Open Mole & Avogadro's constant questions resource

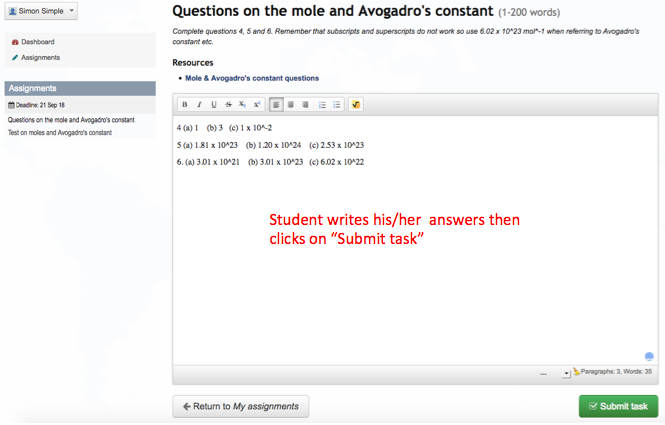tap(251, 78)
